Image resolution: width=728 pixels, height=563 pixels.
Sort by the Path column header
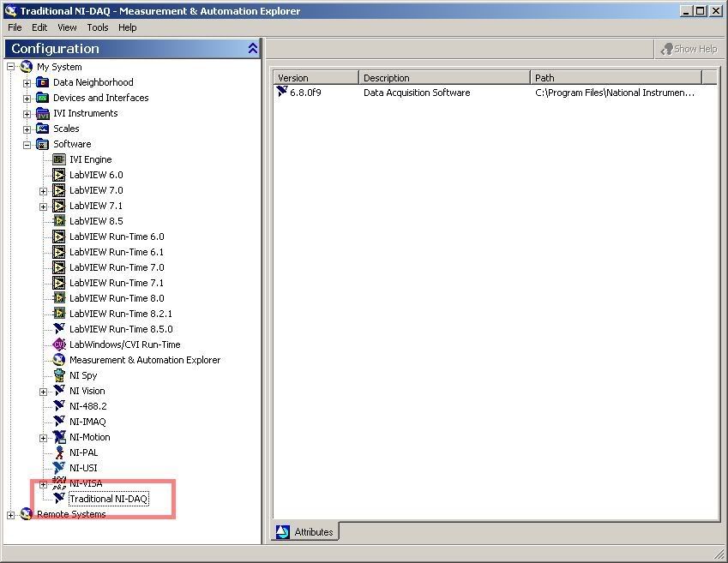point(617,77)
